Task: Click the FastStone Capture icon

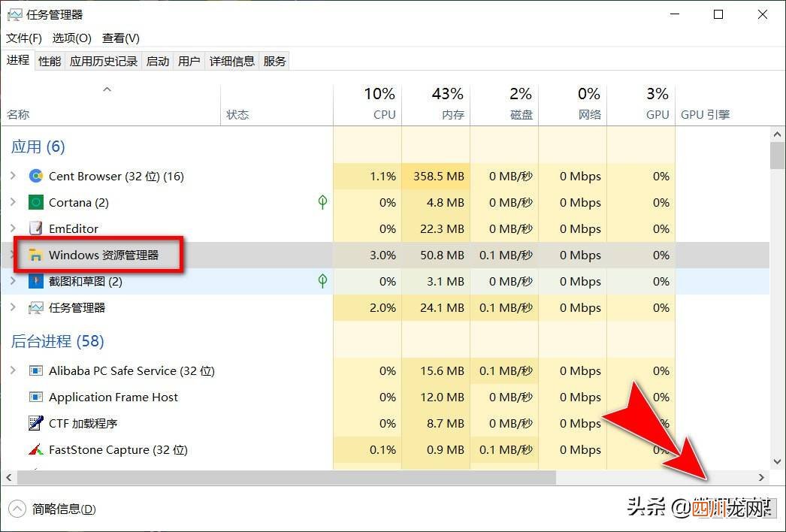Action: (x=35, y=450)
